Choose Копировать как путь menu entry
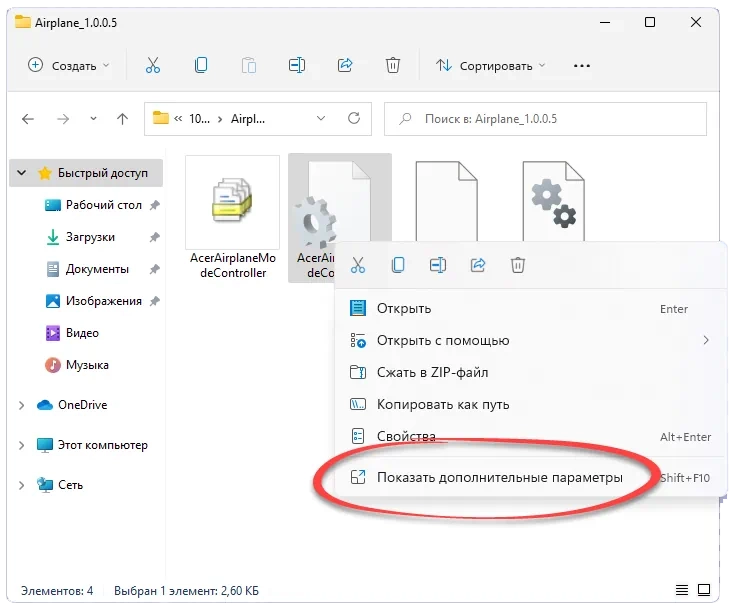This screenshot has width=733, height=605. click(530, 404)
